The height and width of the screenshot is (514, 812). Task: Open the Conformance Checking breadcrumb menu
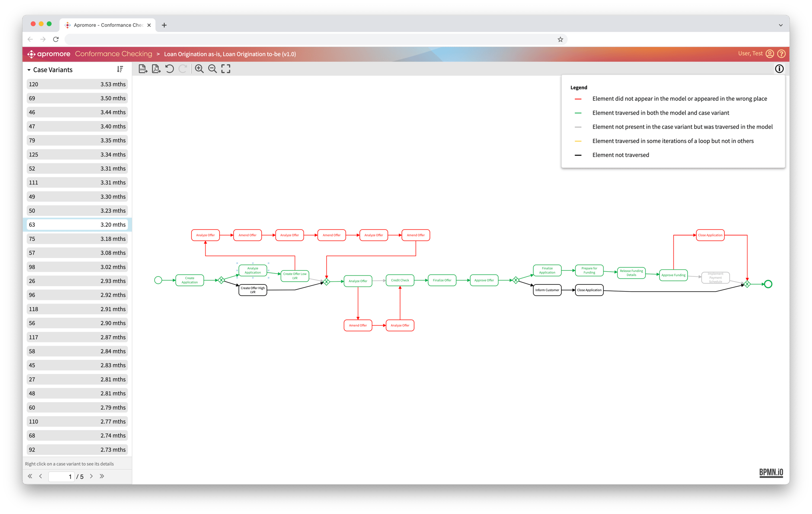114,54
